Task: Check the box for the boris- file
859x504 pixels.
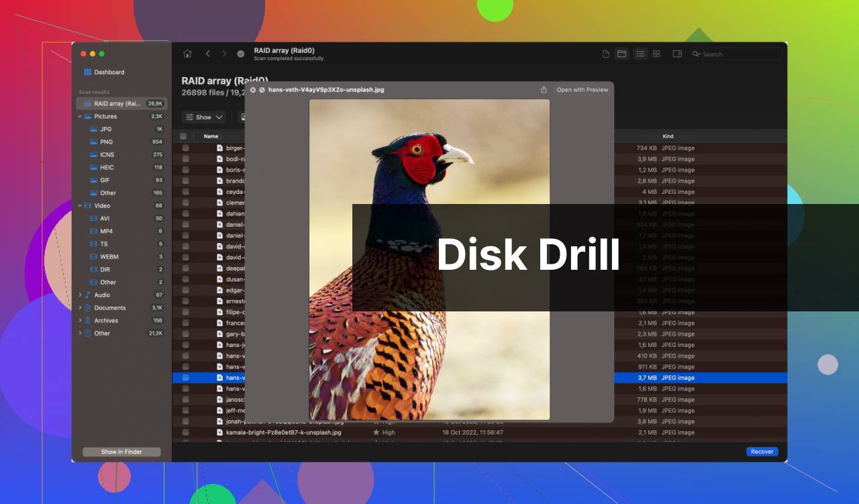Action: [185, 170]
